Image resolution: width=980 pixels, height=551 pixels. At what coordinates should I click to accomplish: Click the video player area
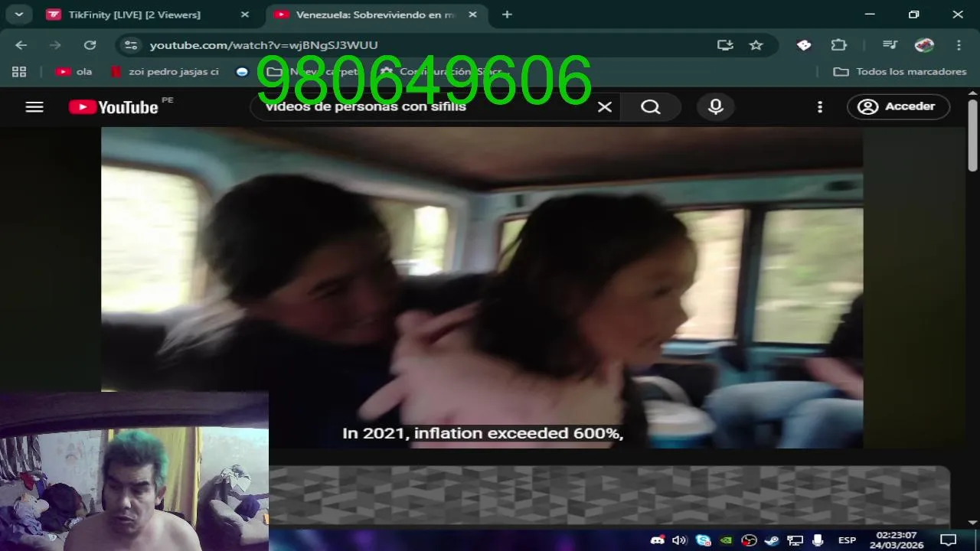click(482, 287)
